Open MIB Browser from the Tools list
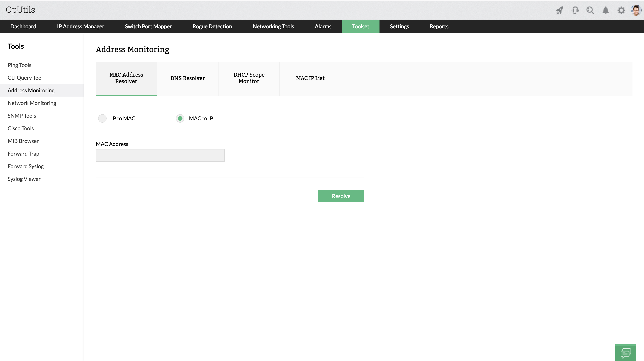This screenshot has height=361, width=644. pyautogui.click(x=23, y=141)
